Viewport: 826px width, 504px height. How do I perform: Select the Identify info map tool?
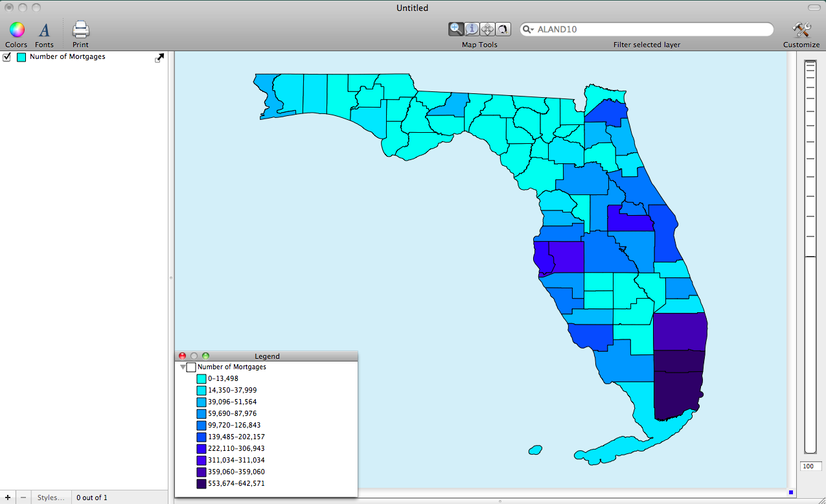pyautogui.click(x=472, y=29)
